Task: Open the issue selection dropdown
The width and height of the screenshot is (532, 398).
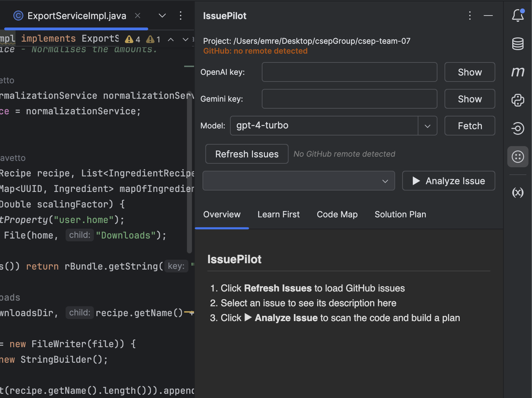Action: tap(299, 181)
